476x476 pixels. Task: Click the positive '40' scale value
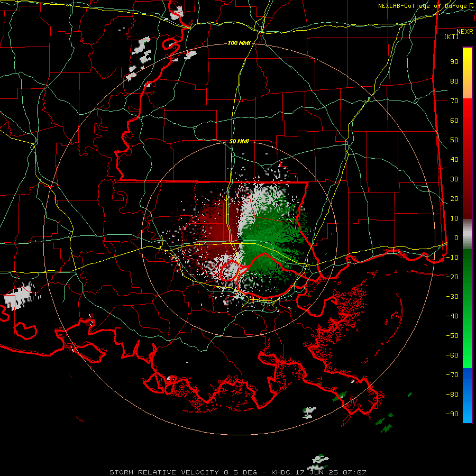click(454, 159)
